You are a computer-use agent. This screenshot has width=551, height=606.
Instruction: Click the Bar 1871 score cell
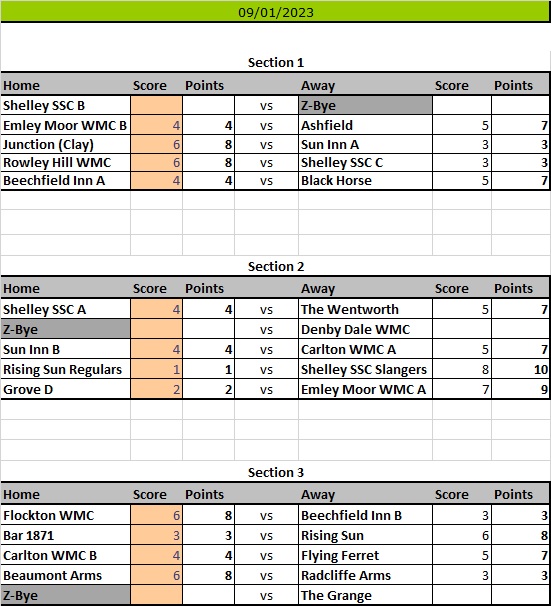coord(156,535)
